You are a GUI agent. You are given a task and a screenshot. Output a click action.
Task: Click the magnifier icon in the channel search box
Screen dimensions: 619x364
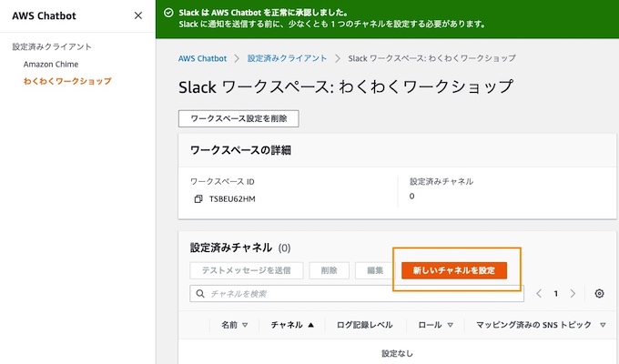[200, 294]
